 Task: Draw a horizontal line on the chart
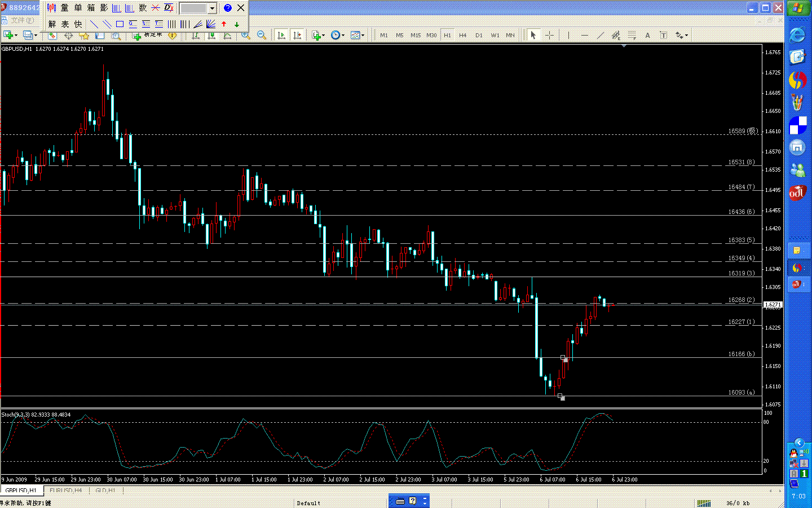584,35
